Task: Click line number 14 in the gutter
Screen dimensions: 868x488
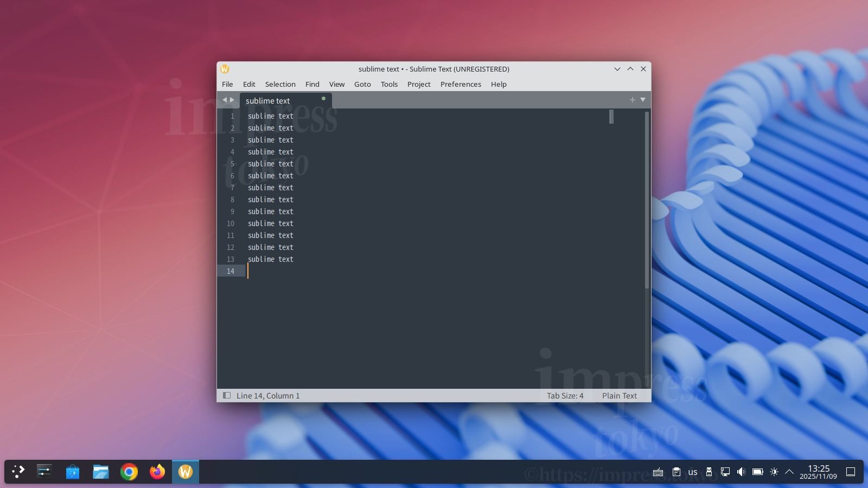Action: pyautogui.click(x=231, y=271)
